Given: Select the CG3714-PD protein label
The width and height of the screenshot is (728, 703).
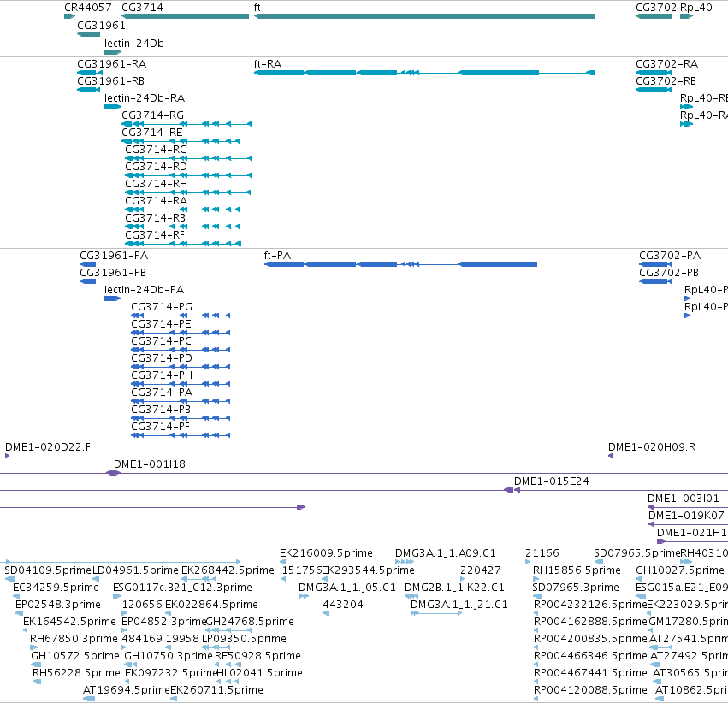Looking at the screenshot, I should click(x=162, y=358).
